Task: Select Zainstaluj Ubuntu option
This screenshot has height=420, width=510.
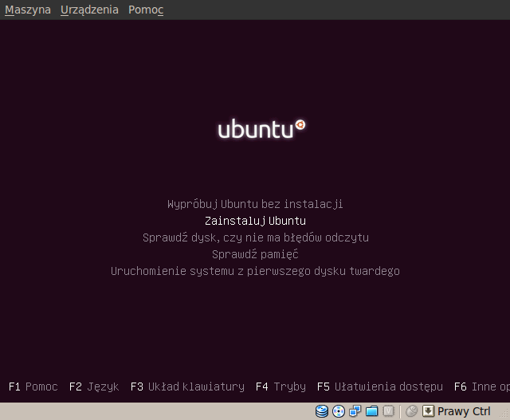Action: click(x=255, y=222)
